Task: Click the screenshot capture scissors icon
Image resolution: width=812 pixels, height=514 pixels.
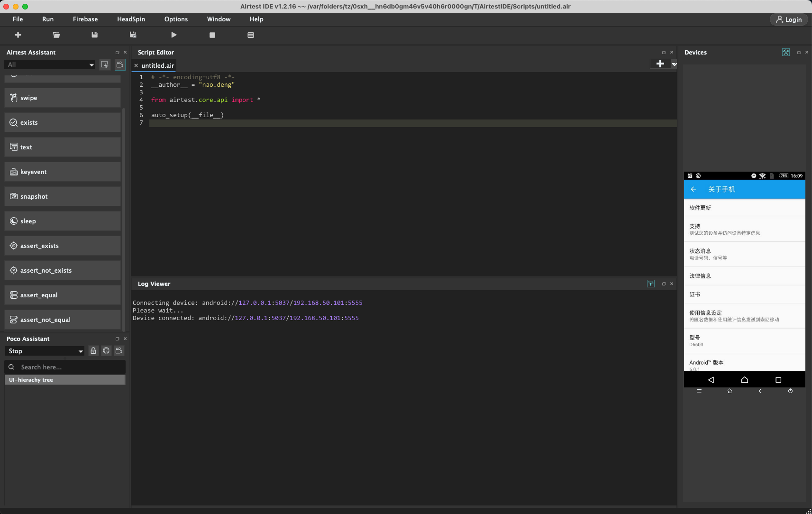Action: coord(105,64)
